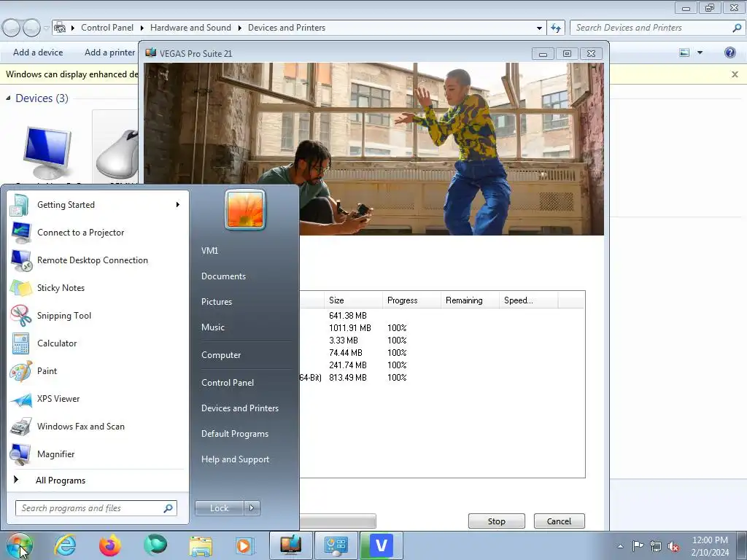Dismiss the yellow information bar
747x560 pixels.
click(735, 74)
